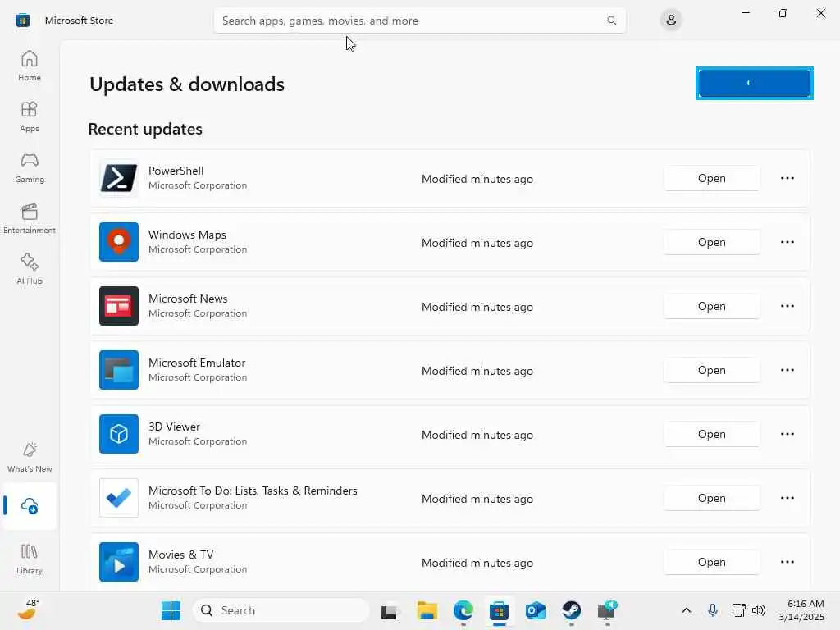
Task: Open the Windows Start menu
Action: [171, 610]
